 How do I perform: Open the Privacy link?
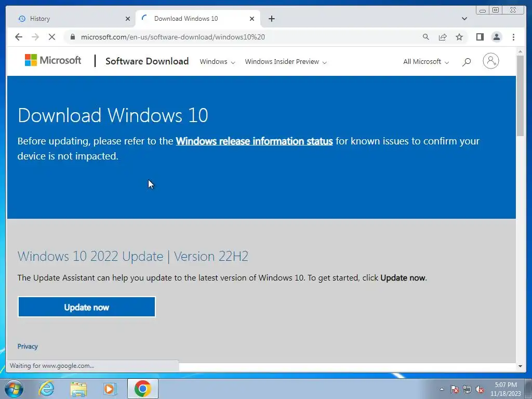click(28, 347)
